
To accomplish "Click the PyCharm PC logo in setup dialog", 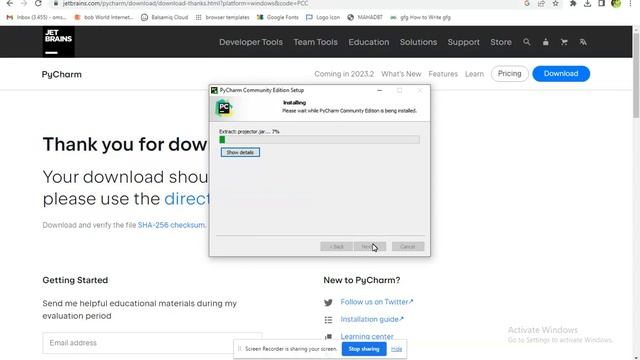I will coord(224,108).
